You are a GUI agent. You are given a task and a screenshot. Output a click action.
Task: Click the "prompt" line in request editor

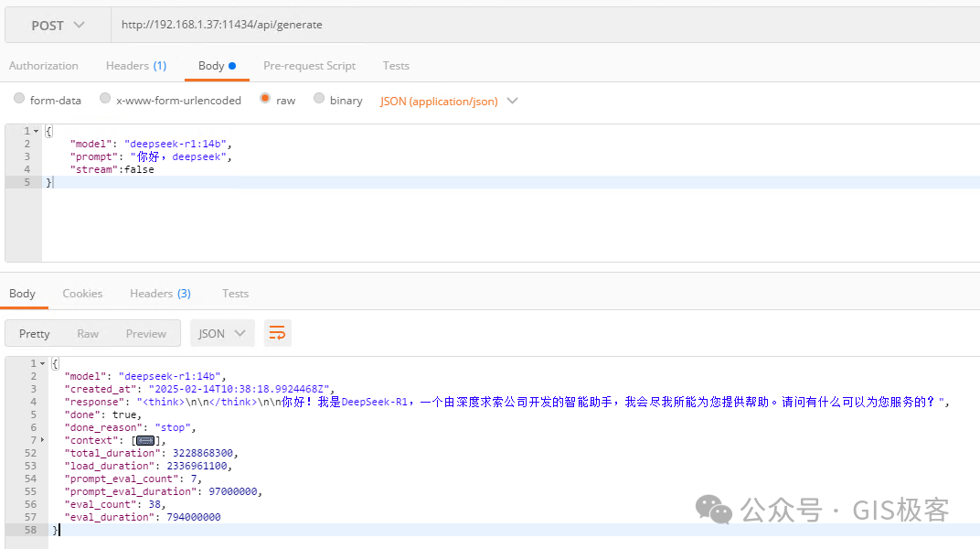(151, 157)
